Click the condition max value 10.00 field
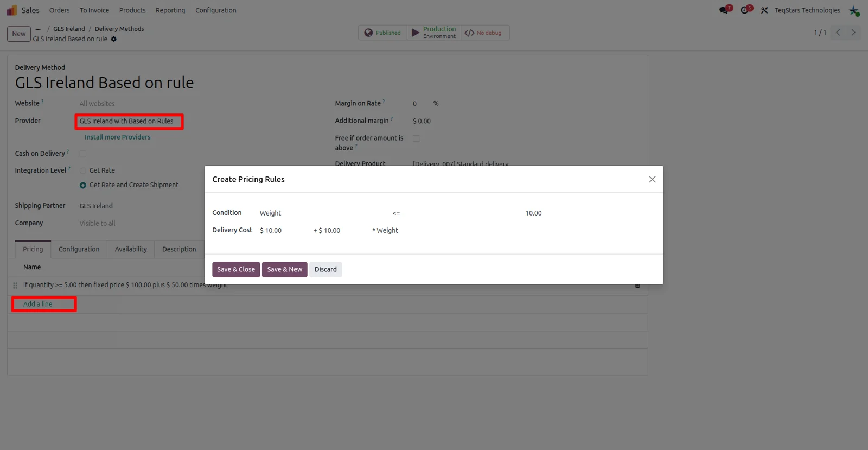The width and height of the screenshot is (868, 450). coord(589,213)
